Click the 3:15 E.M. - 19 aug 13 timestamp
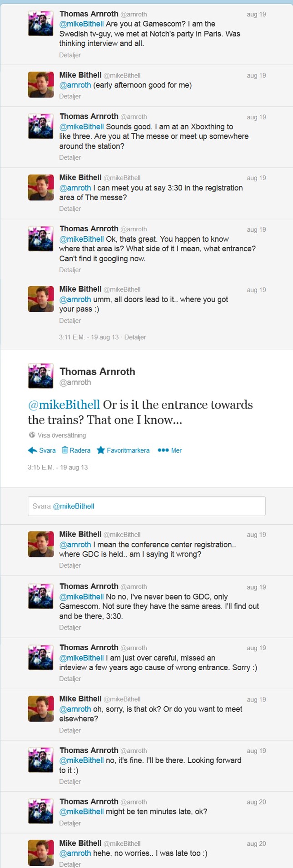 (58, 467)
